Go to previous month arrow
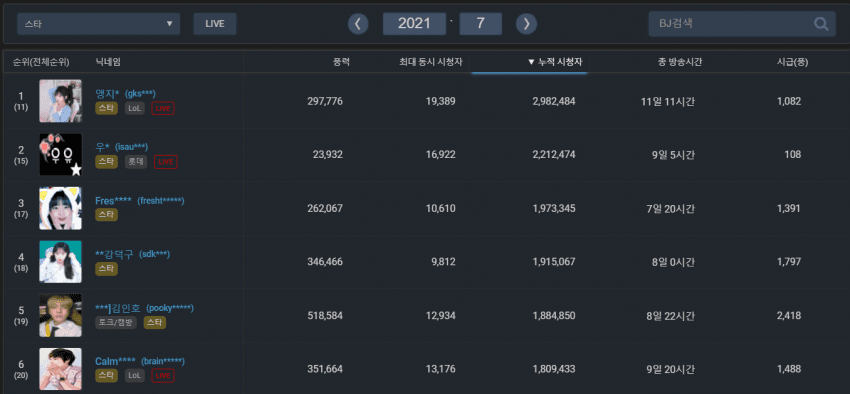 click(x=358, y=24)
